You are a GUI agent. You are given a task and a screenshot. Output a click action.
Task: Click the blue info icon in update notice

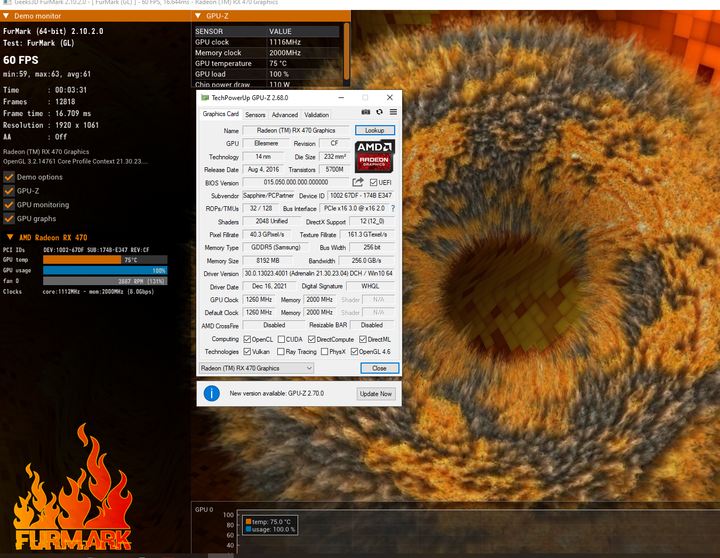coord(212,393)
